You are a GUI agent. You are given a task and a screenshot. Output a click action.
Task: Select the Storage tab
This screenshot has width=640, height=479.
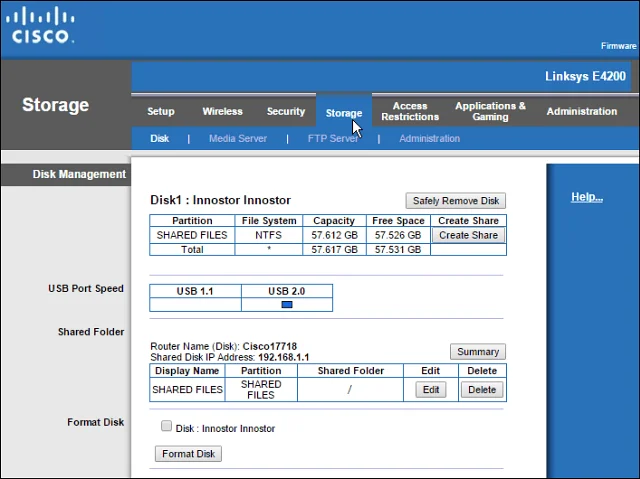tap(344, 113)
